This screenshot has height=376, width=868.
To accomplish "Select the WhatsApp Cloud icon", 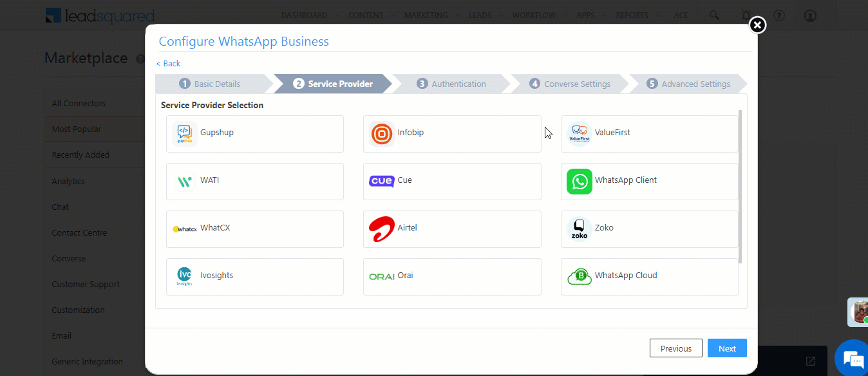I will [x=579, y=277].
